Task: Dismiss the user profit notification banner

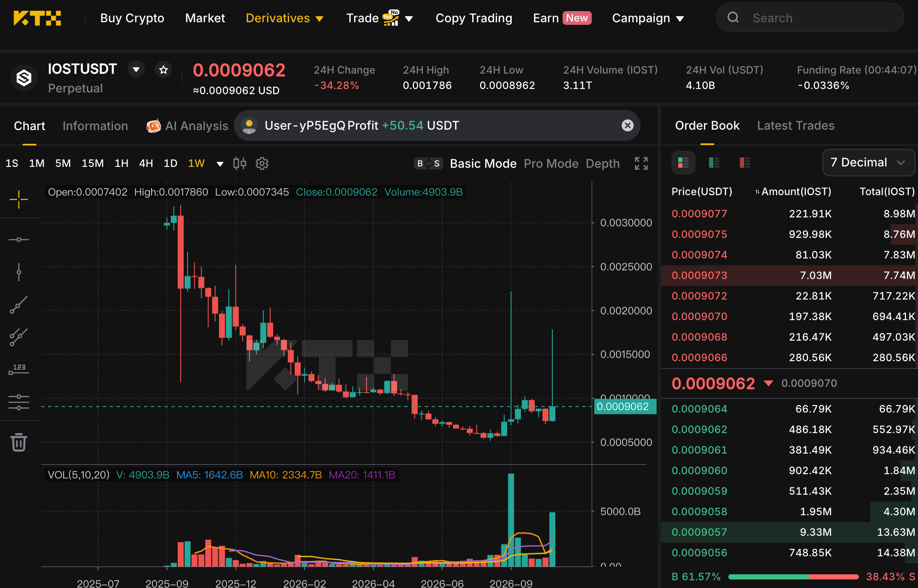Action: click(628, 125)
